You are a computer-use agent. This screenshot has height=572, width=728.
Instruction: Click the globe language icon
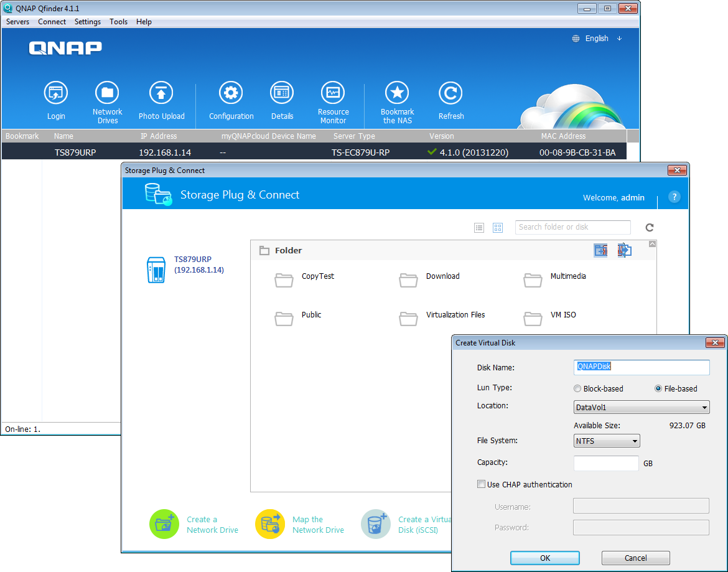576,39
